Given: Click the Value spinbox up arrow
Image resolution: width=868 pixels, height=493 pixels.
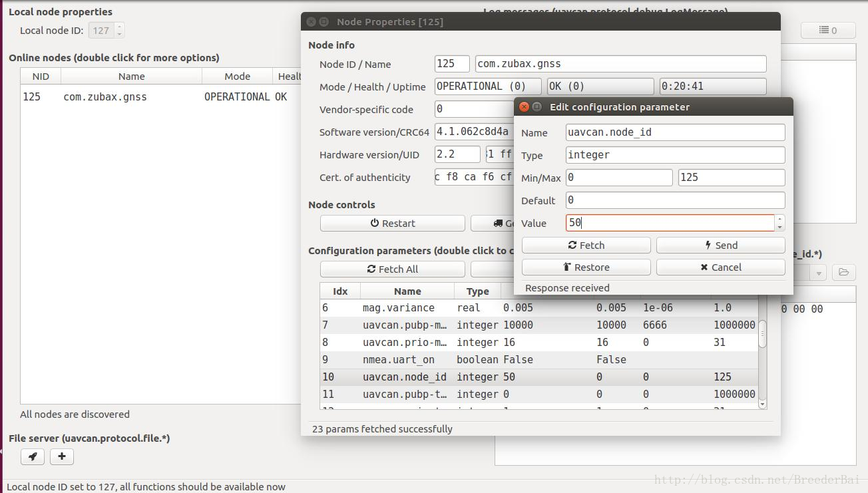Looking at the screenshot, I should click(780, 219).
